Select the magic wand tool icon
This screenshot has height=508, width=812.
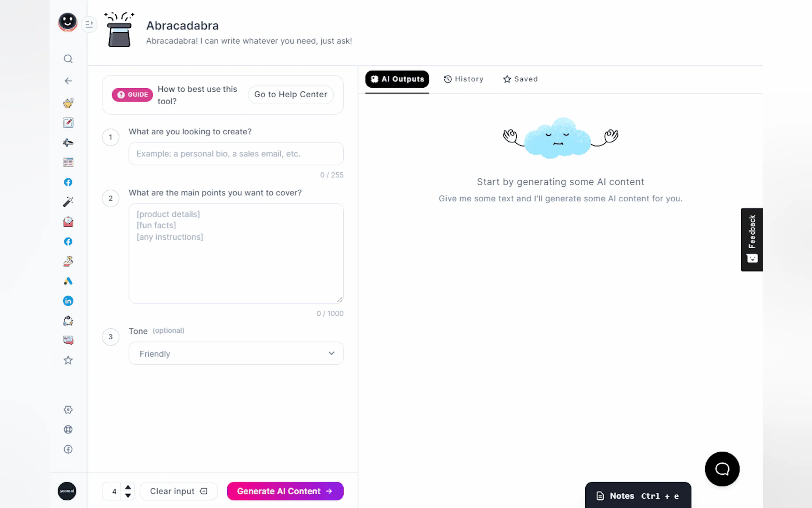pyautogui.click(x=68, y=202)
